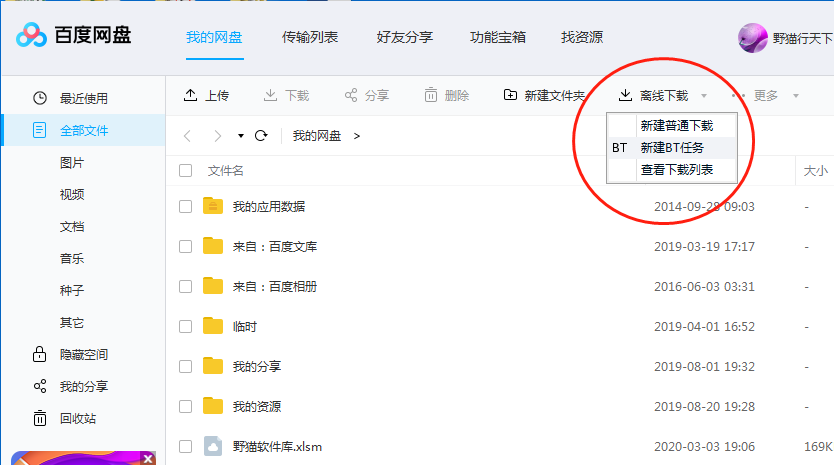Screen dimensions: 834x465
Task: Click the user avatar picture
Action: point(753,38)
